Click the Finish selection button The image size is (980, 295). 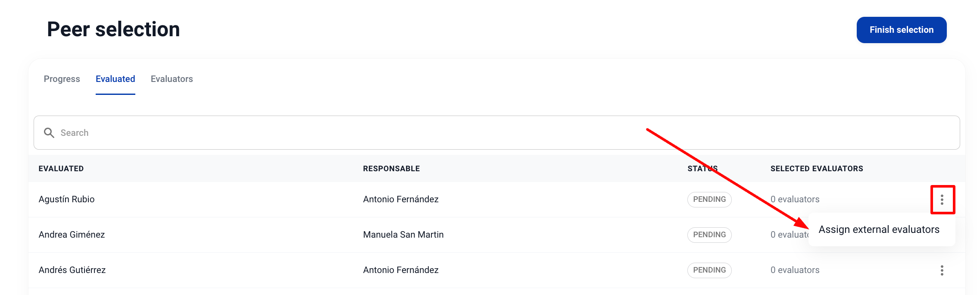click(x=901, y=30)
